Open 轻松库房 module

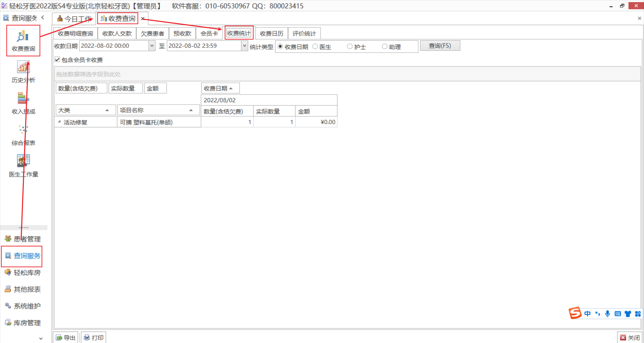[x=23, y=273]
